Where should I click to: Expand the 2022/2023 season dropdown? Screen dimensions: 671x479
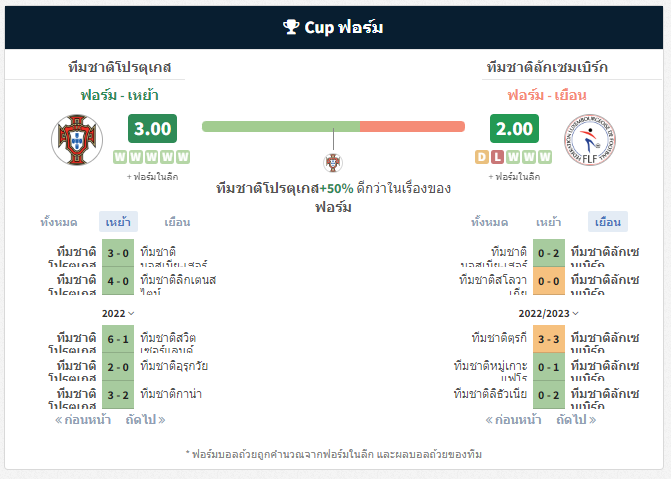(549, 313)
